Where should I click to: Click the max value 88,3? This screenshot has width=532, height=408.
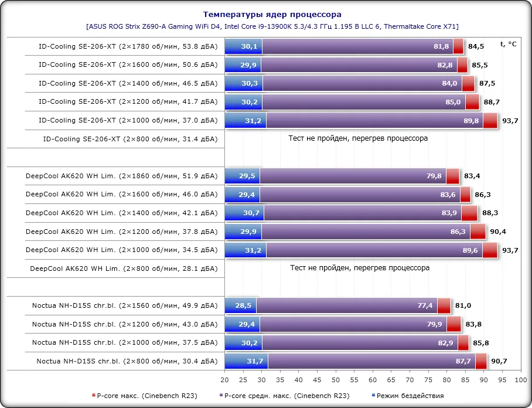click(x=490, y=213)
